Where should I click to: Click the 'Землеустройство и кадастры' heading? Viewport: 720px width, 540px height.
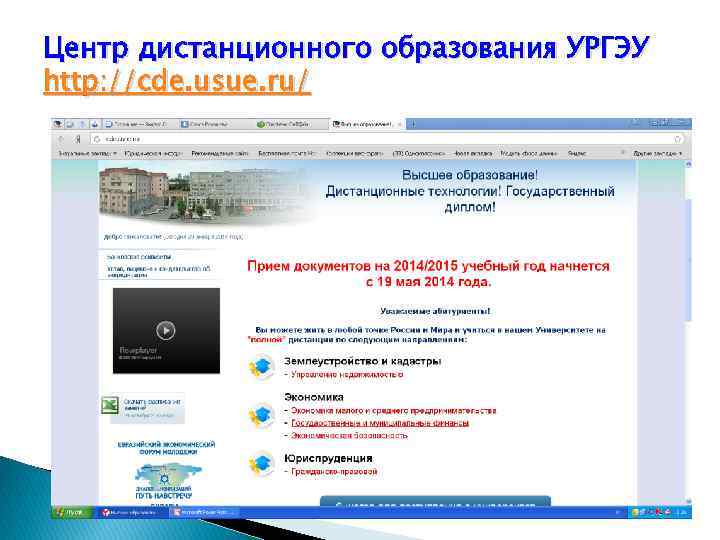363,361
